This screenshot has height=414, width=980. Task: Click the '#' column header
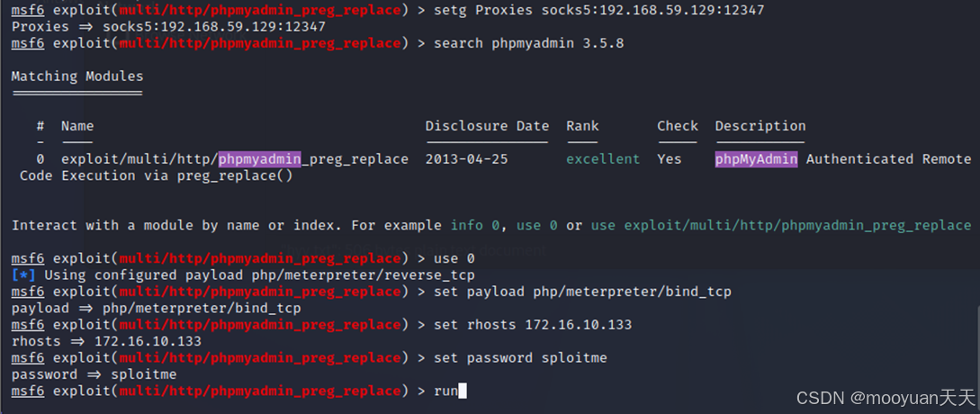(40, 126)
